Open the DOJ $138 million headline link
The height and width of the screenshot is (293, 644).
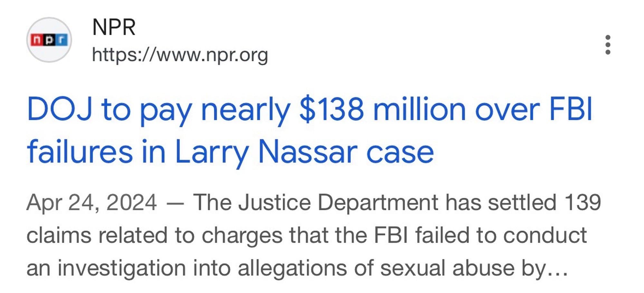pyautogui.click(x=309, y=109)
